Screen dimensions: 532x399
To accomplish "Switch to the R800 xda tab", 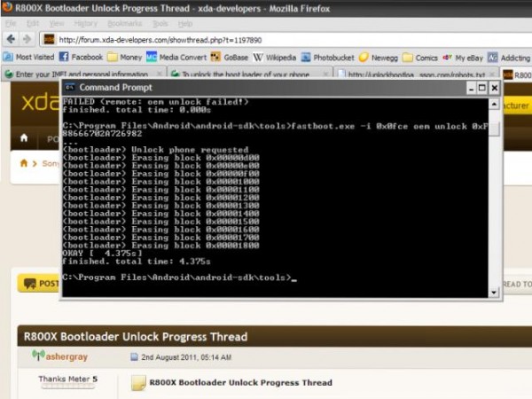I will [x=517, y=74].
